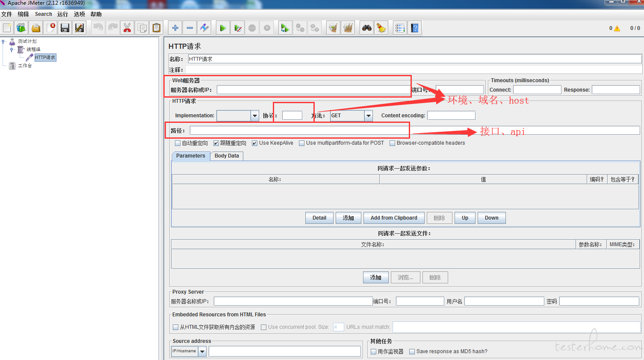Click the Clear All double broom icon
Screen dimensions: 644x360
coord(348,28)
